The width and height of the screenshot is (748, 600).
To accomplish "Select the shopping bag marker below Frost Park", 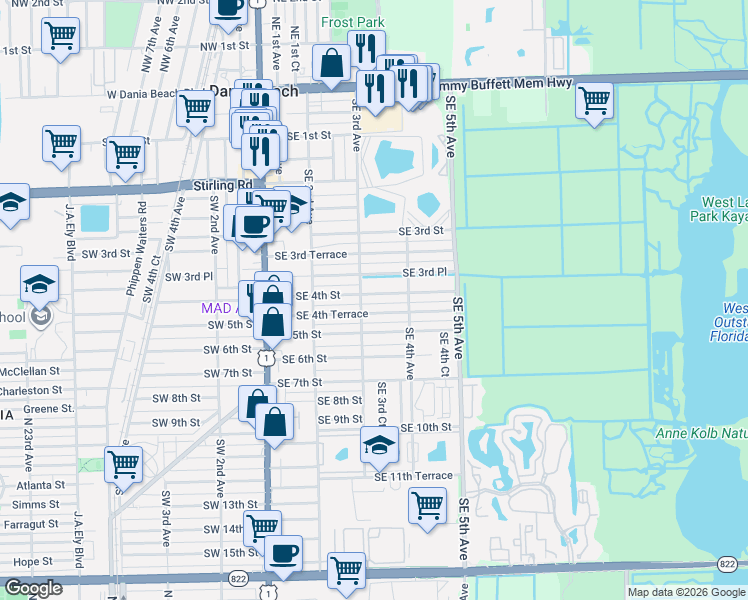I will (x=332, y=65).
